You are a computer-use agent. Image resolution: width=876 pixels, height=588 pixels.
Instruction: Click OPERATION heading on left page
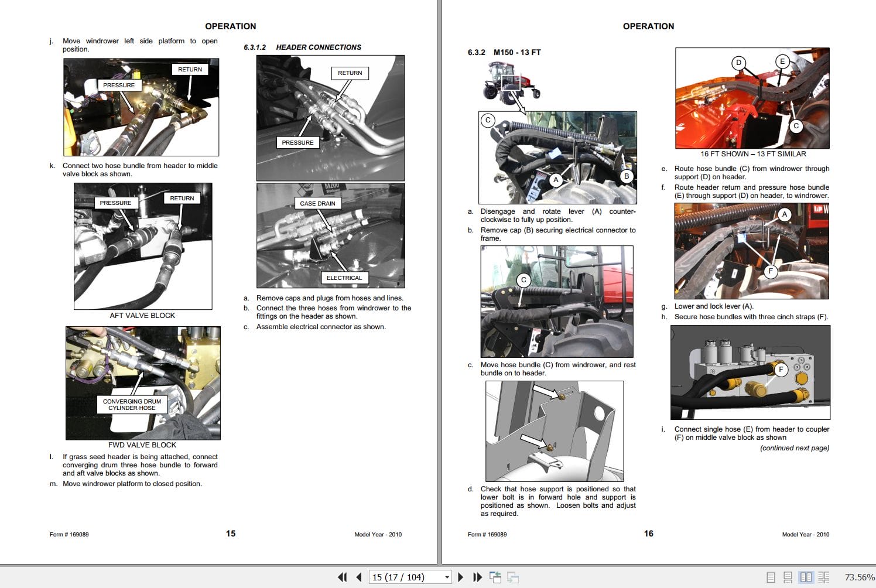[231, 26]
